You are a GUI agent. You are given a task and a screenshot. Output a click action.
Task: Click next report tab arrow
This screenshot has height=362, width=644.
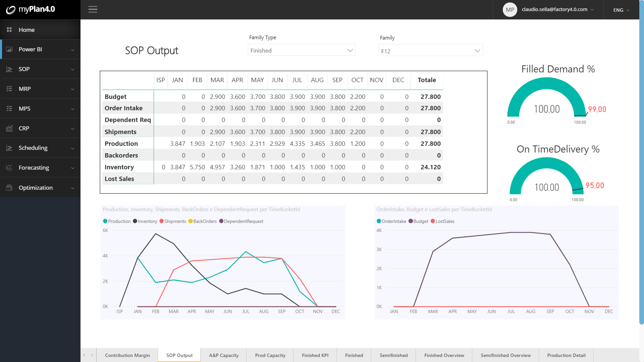[92, 355]
